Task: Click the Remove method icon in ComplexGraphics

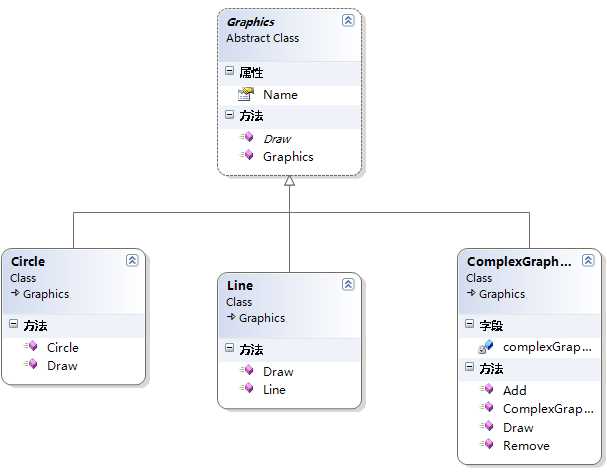Action: pos(486,445)
